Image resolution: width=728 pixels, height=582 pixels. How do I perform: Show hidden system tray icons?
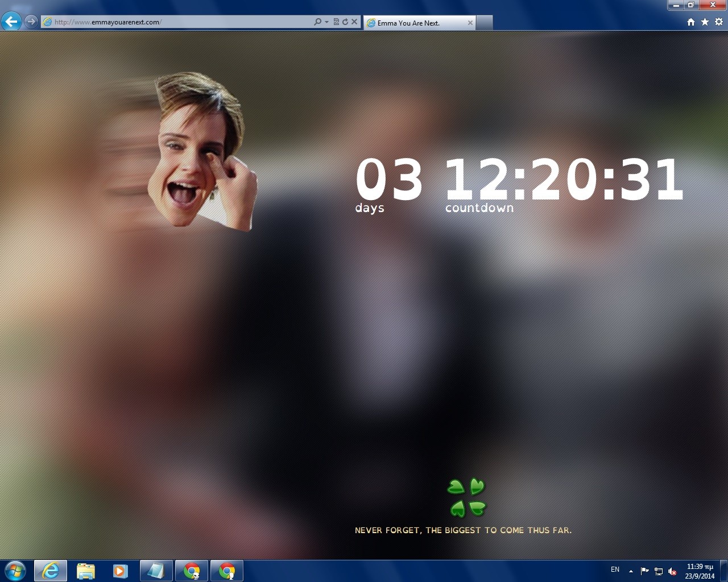coord(631,571)
